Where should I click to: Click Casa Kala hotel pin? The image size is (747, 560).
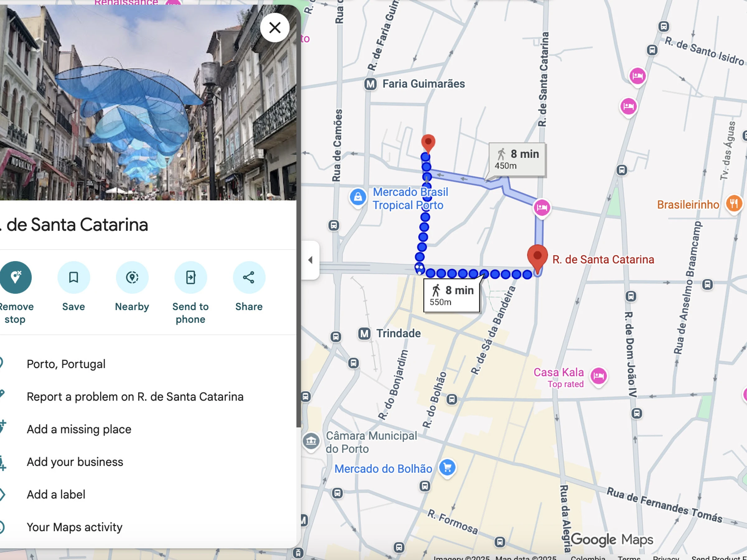pyautogui.click(x=599, y=376)
